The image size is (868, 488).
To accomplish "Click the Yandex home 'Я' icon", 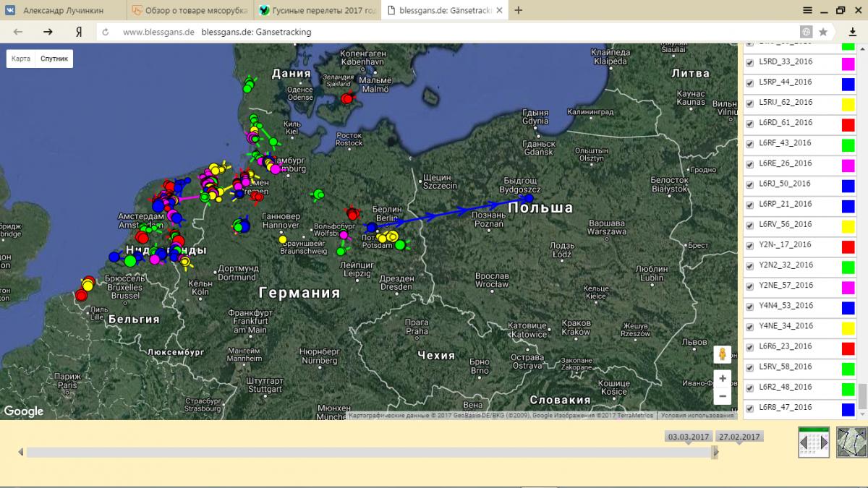I will pyautogui.click(x=78, y=32).
